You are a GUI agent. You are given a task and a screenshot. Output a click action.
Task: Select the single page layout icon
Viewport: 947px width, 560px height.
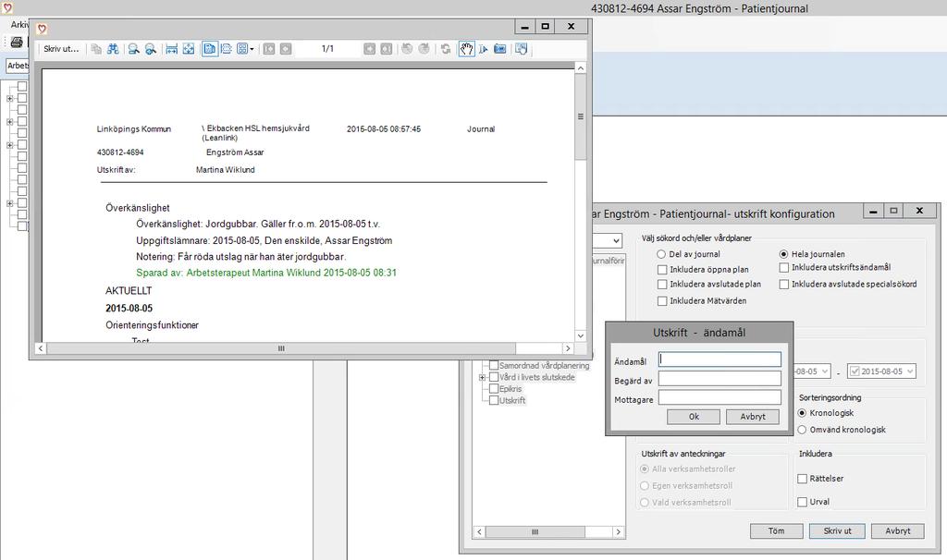(x=210, y=49)
